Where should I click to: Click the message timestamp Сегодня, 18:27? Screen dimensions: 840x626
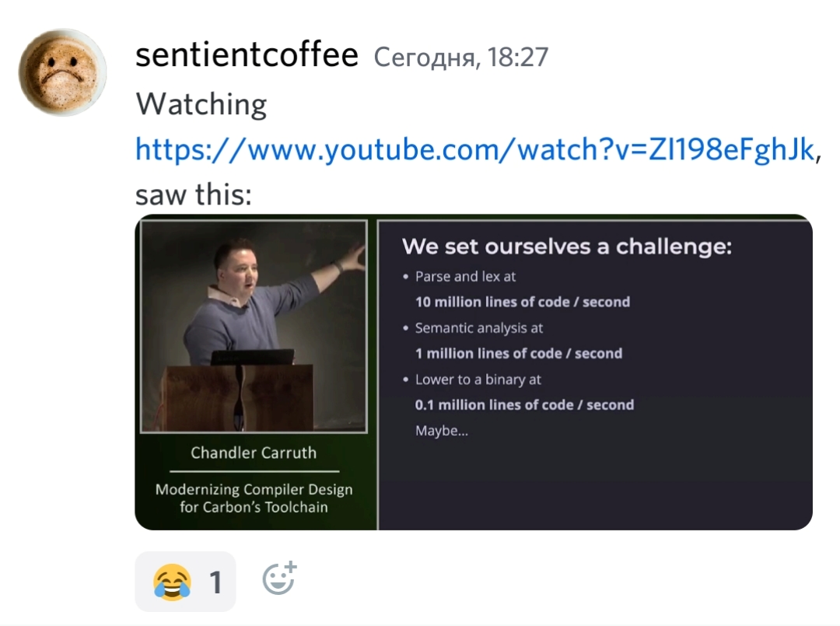click(x=461, y=57)
